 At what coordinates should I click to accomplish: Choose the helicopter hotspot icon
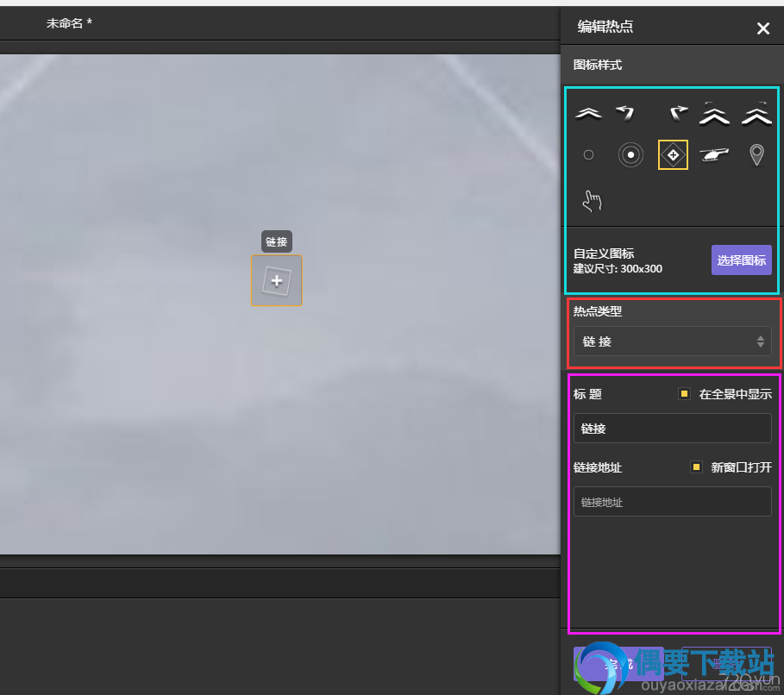[714, 155]
